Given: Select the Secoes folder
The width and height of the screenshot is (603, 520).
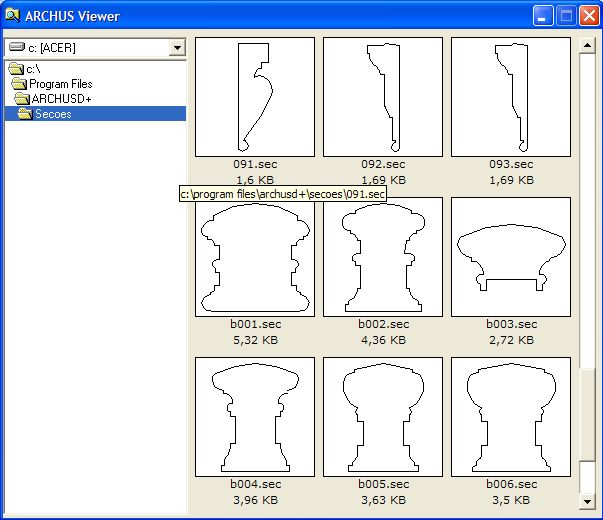Looking at the screenshot, I should point(95,114).
